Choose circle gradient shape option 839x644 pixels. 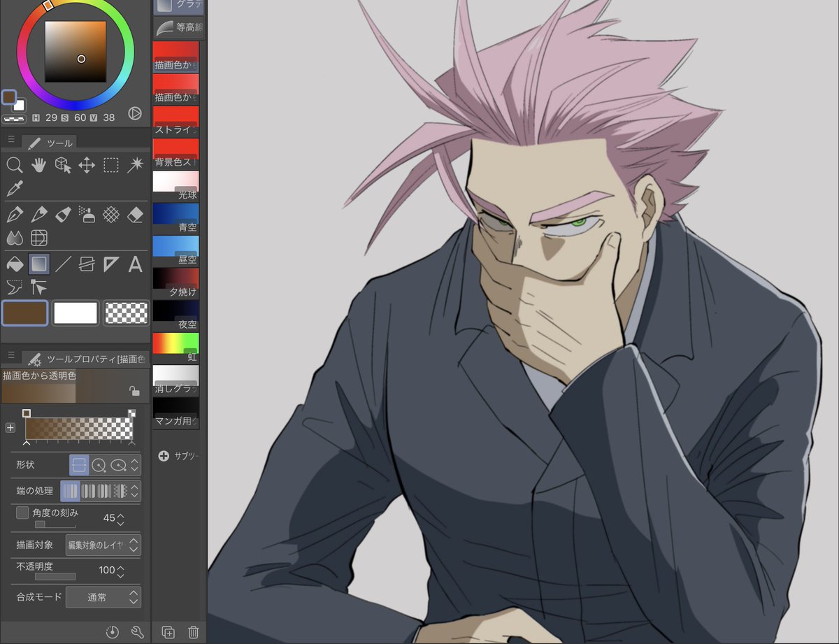(x=99, y=464)
